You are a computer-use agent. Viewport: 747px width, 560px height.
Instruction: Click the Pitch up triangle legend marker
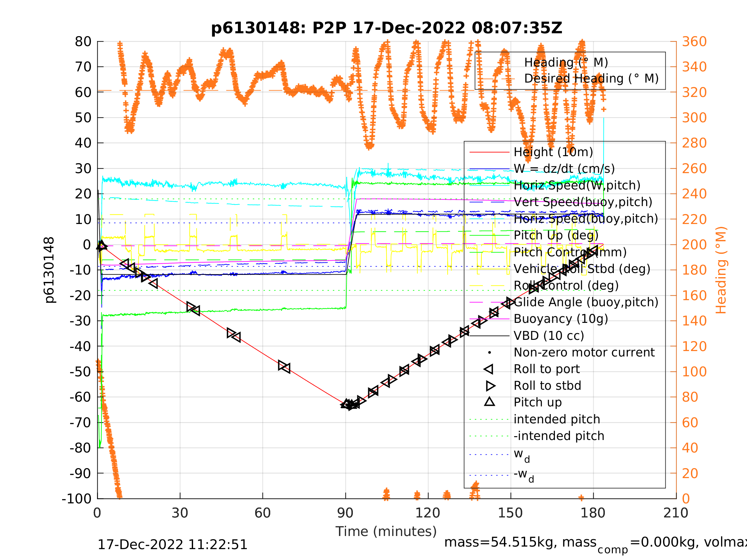(489, 402)
